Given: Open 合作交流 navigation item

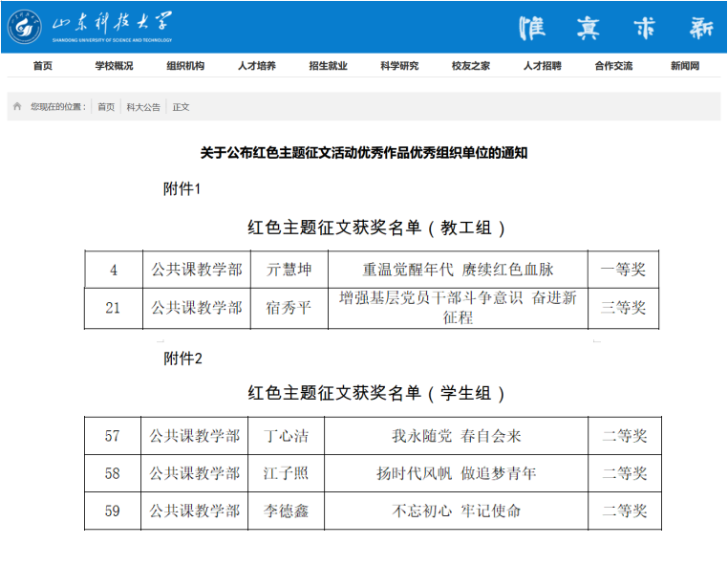Looking at the screenshot, I should tap(613, 66).
